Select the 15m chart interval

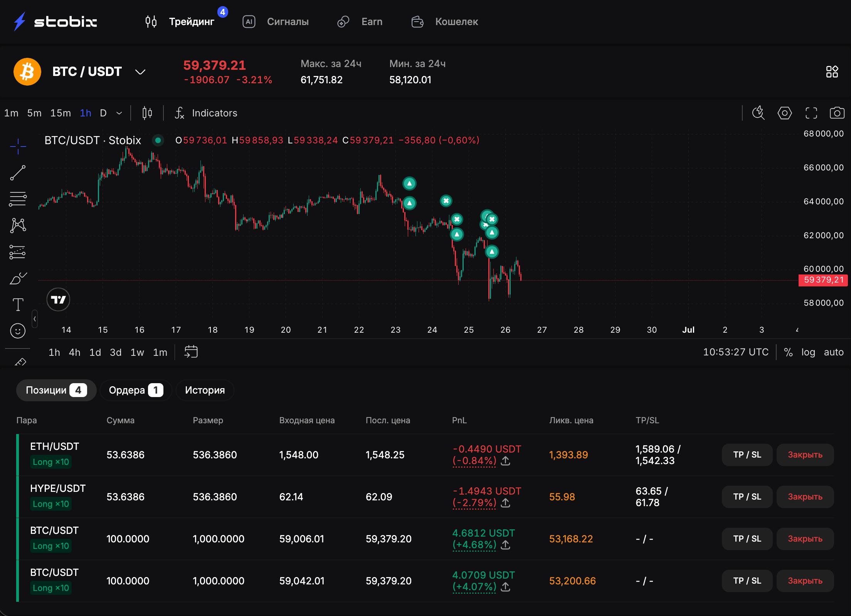[x=61, y=113]
